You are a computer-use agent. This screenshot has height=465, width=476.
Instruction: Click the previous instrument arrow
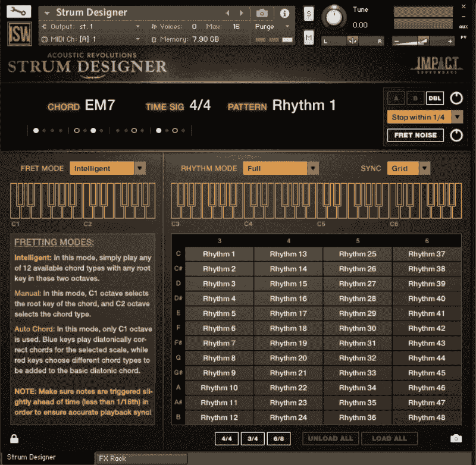click(226, 12)
